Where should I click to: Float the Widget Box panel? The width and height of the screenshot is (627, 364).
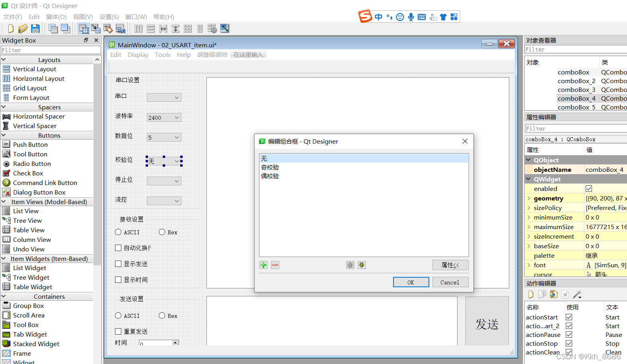click(86, 40)
